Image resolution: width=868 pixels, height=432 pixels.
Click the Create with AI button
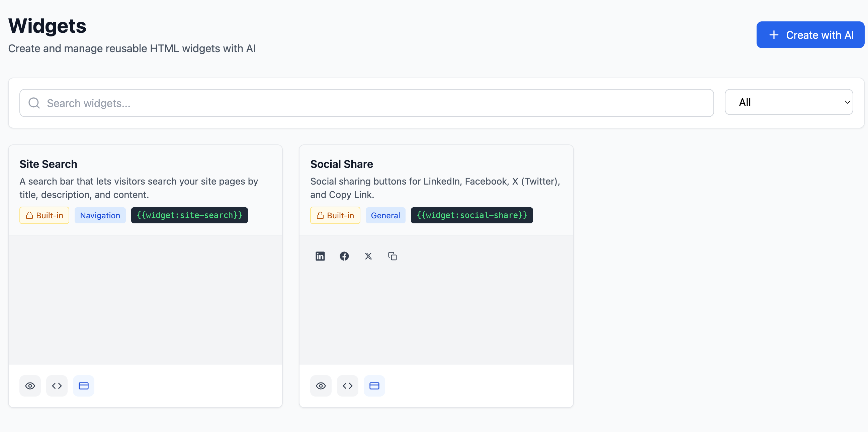pos(810,35)
